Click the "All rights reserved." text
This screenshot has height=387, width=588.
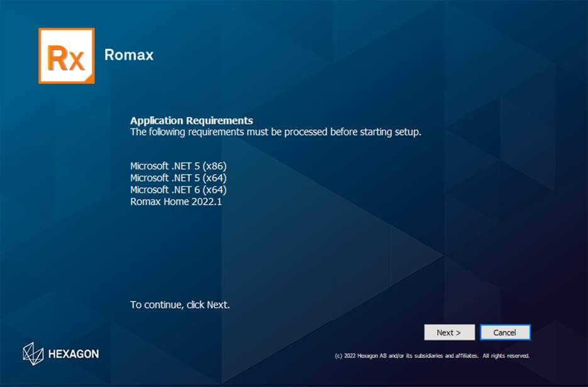[506, 356]
